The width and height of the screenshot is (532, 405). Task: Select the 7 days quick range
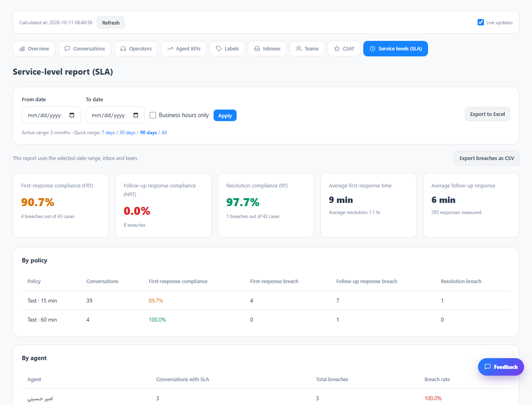(x=108, y=133)
